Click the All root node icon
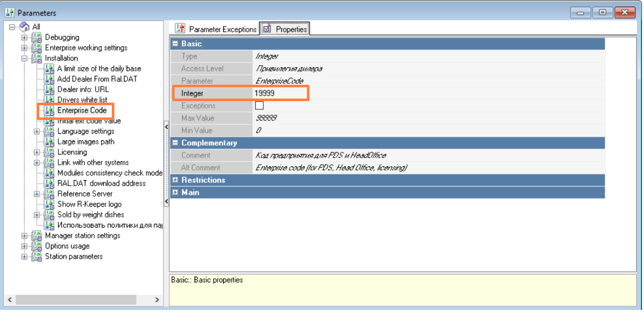Screen dimensions: 644x314 [25, 27]
